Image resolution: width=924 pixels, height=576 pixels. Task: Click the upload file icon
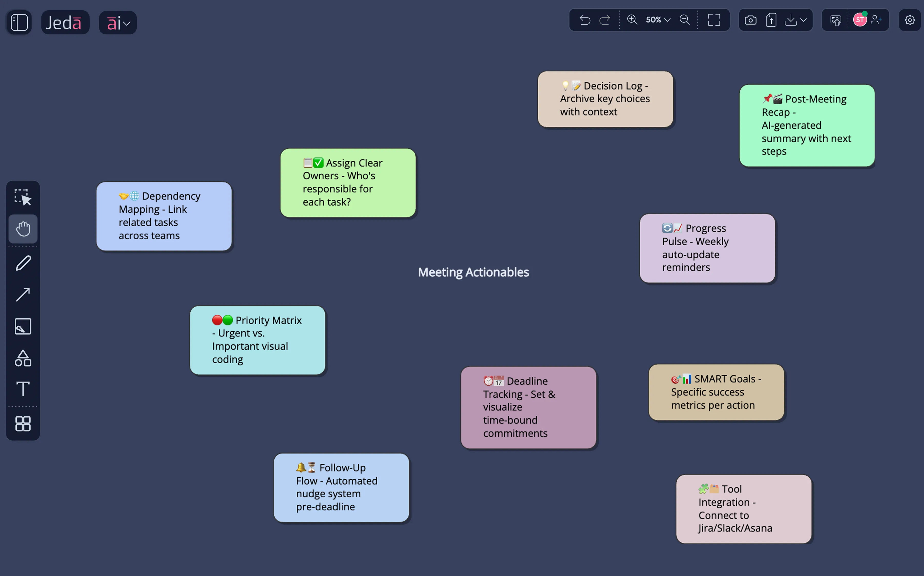click(x=771, y=20)
